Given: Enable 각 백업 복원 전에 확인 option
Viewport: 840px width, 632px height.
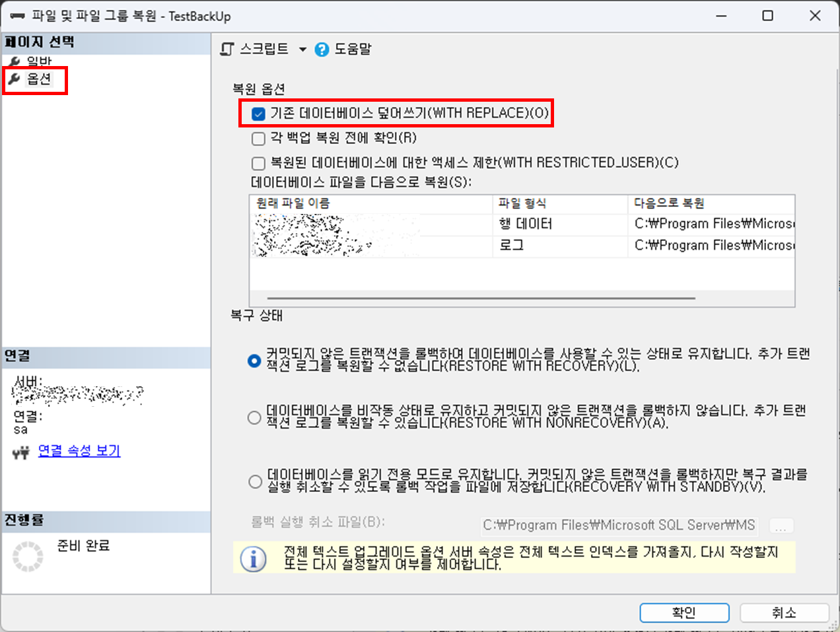Looking at the screenshot, I should pyautogui.click(x=258, y=138).
